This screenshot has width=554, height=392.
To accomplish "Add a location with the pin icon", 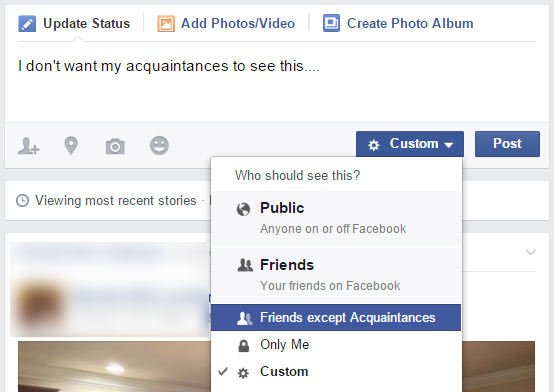I will pos(71,145).
